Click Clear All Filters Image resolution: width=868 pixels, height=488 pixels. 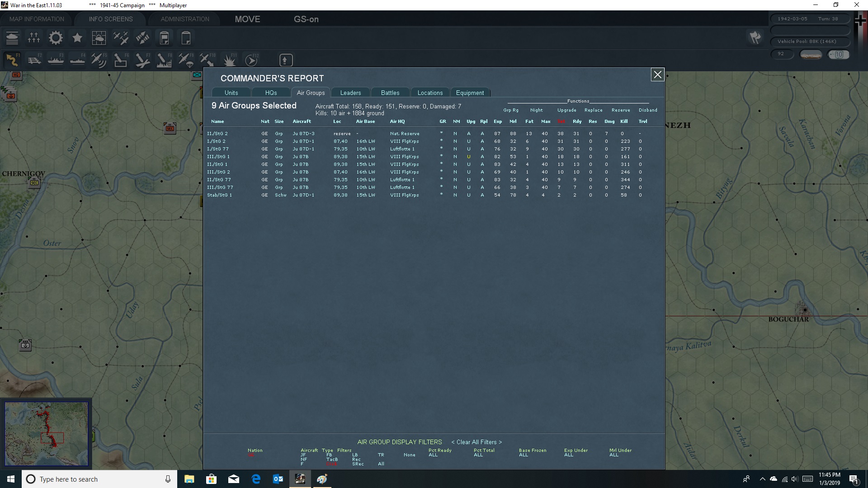tap(476, 442)
